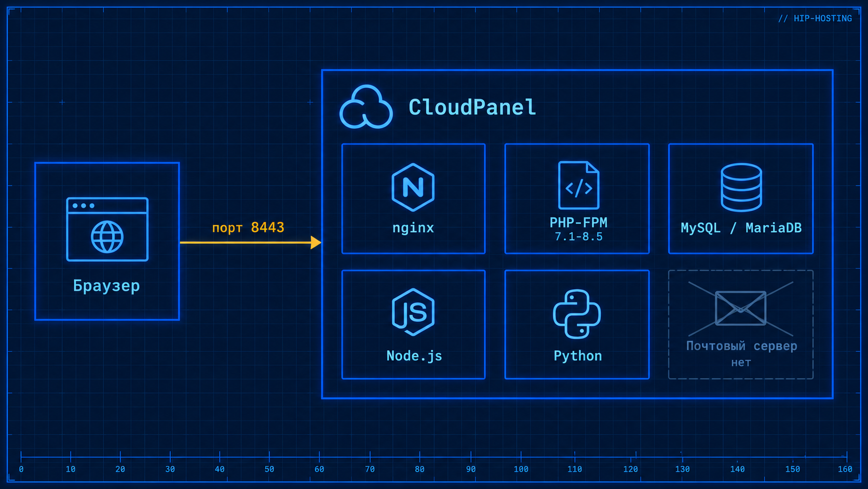868x489 pixels.
Task: Click the Python snake logo icon
Action: pyautogui.click(x=577, y=314)
